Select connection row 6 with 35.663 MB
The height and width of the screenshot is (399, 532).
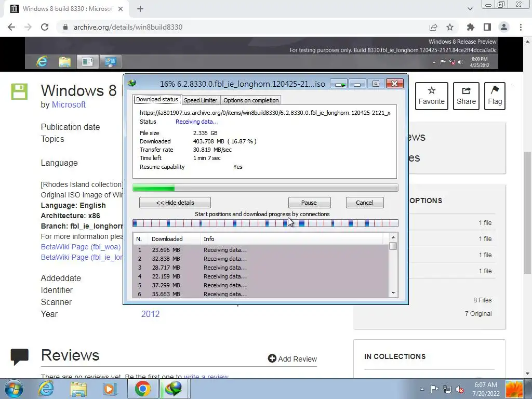pos(261,294)
